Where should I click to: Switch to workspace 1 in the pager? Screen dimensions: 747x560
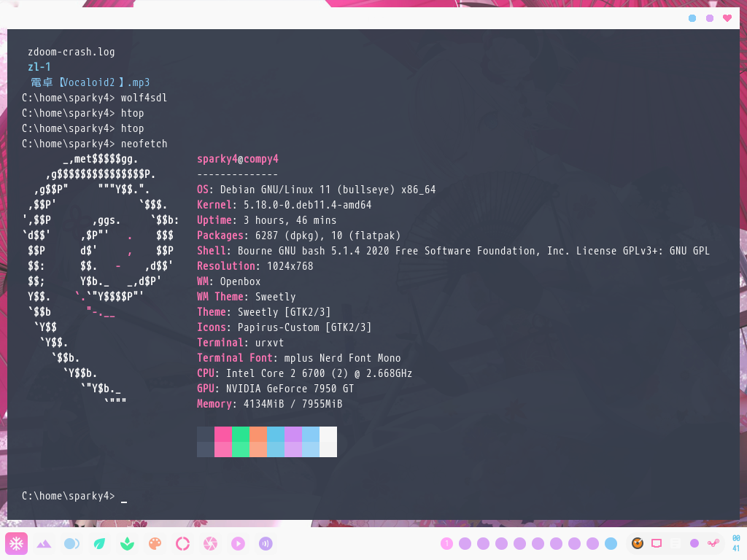pyautogui.click(x=446, y=543)
